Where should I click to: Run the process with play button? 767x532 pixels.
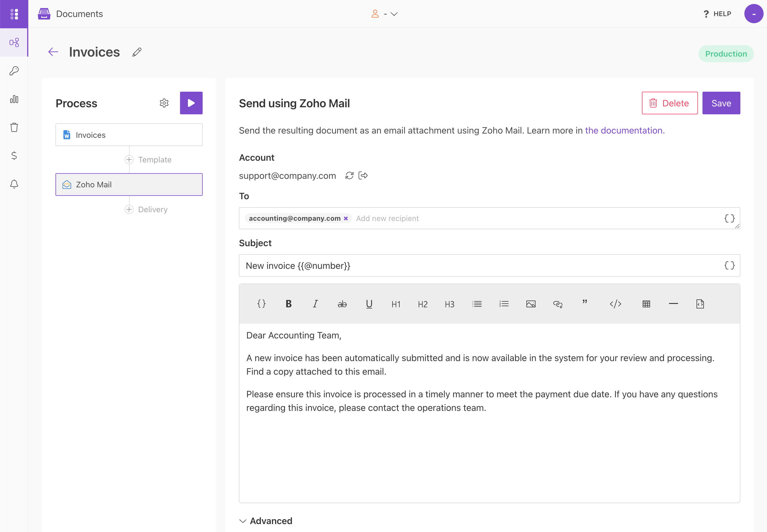click(x=191, y=103)
